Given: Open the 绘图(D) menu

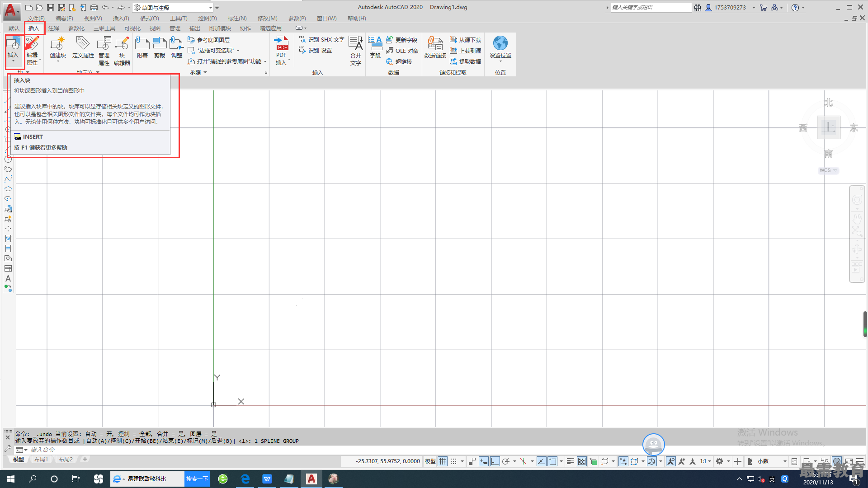Looking at the screenshot, I should coord(208,19).
